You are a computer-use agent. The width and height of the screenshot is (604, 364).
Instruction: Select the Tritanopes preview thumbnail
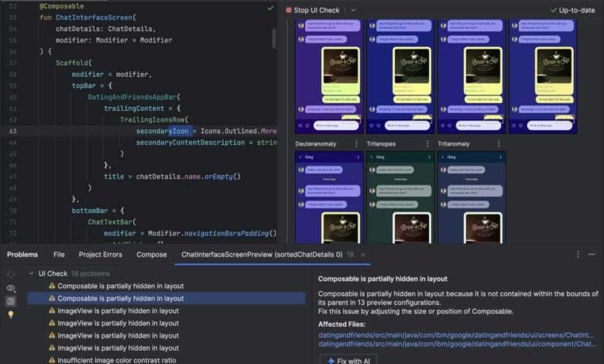click(400, 197)
